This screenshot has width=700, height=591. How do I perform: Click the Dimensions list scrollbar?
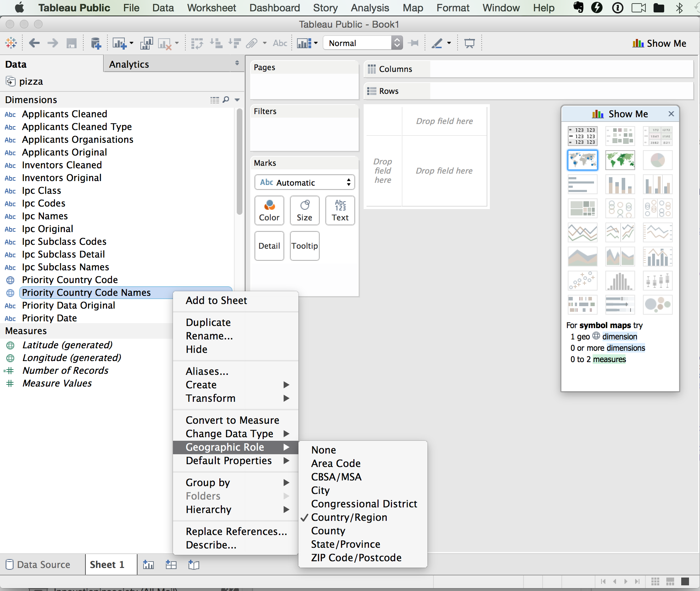(240, 162)
